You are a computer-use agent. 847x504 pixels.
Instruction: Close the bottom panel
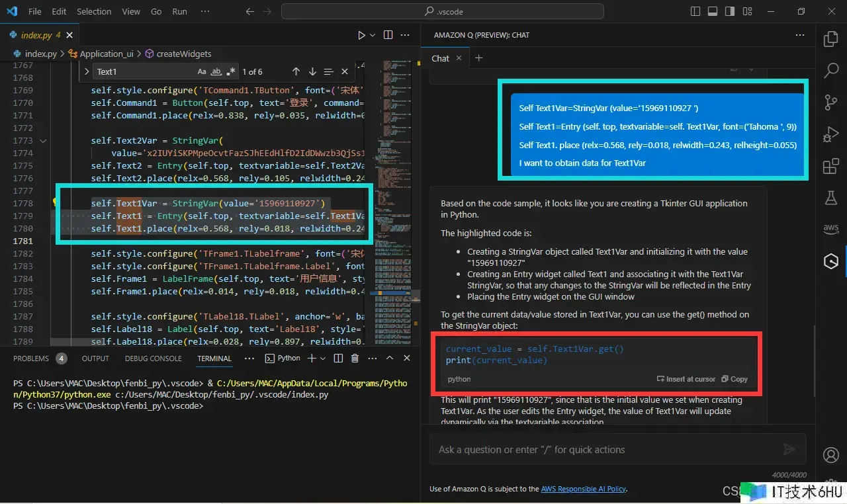click(407, 358)
